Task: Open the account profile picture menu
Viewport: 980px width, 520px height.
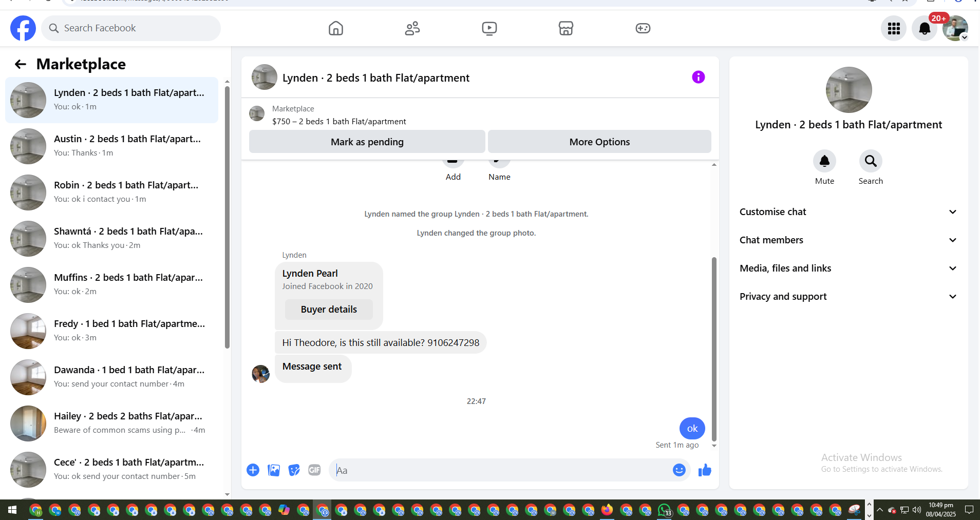Action: point(955,28)
